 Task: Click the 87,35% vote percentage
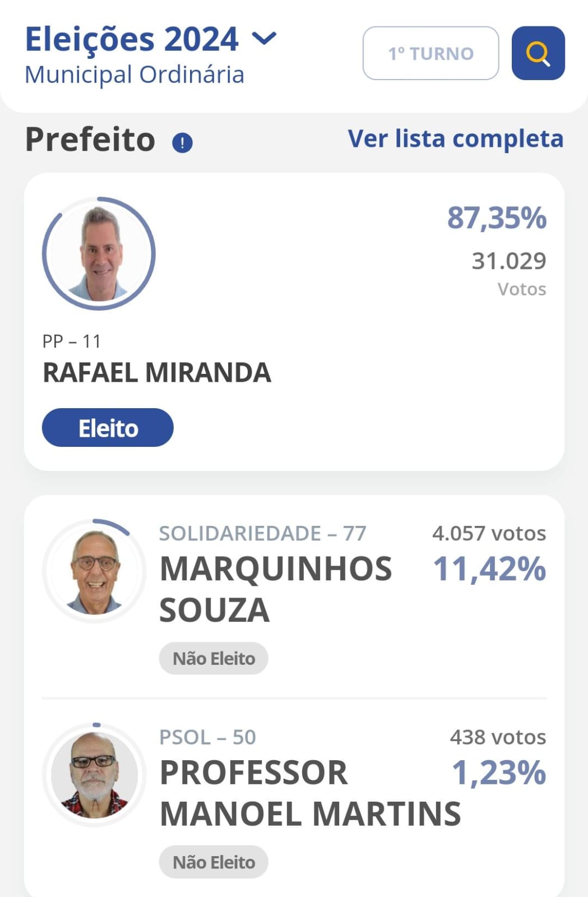point(497,218)
